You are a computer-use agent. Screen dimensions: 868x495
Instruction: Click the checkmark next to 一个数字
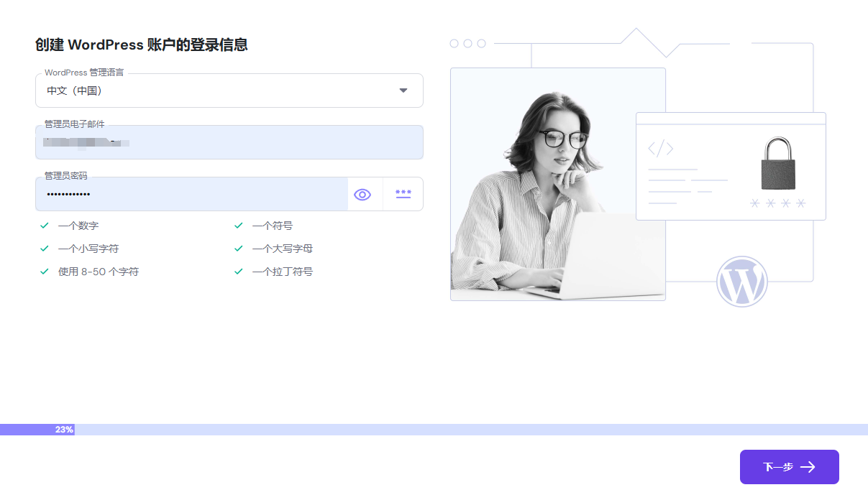45,226
